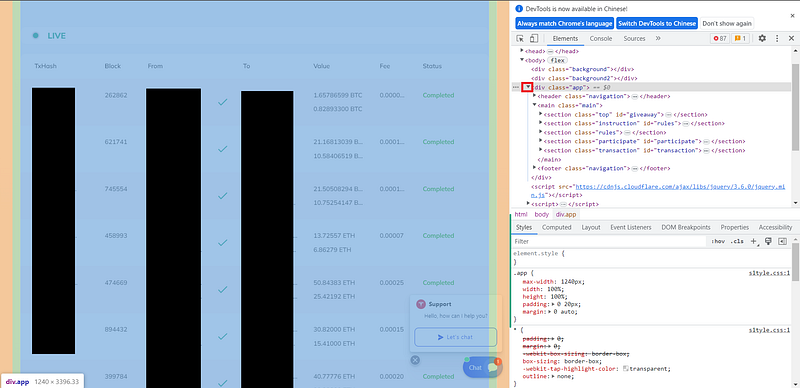Click Let's chat button in Support popup
Viewport: 800px width, 388px height.
[x=455, y=337]
